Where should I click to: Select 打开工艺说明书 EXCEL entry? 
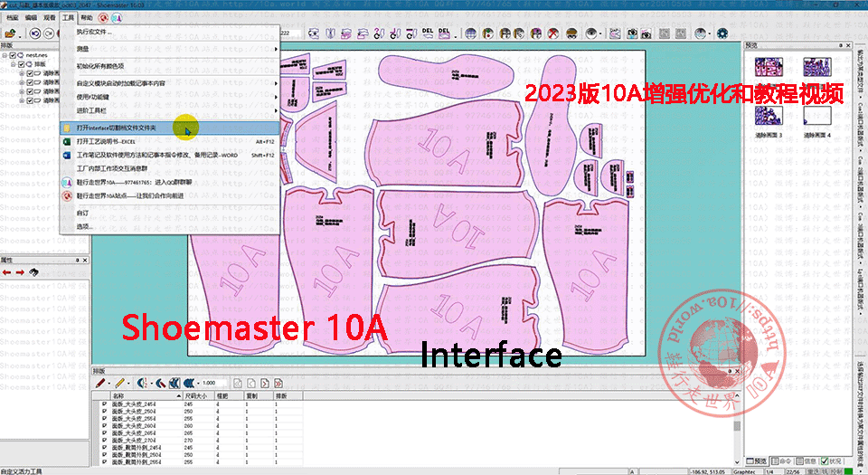click(x=169, y=142)
